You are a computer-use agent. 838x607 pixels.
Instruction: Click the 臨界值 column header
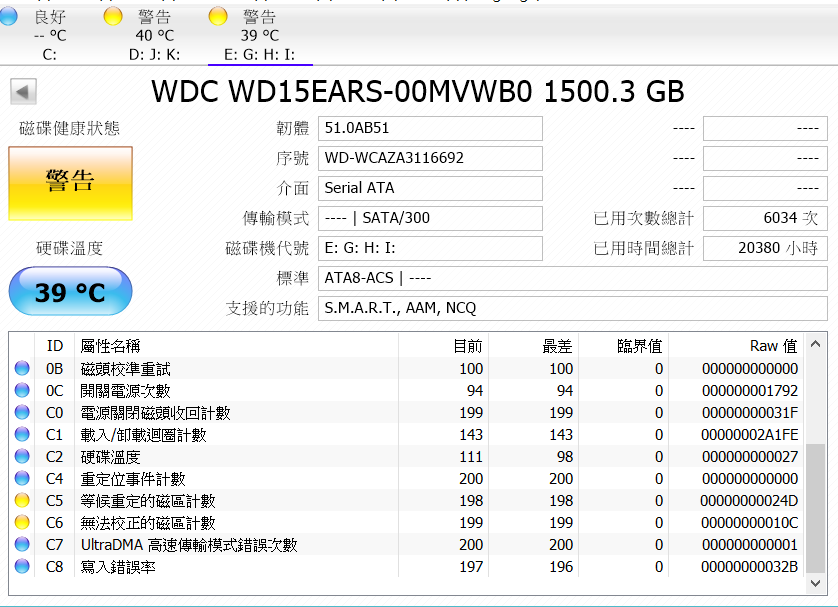(623, 346)
